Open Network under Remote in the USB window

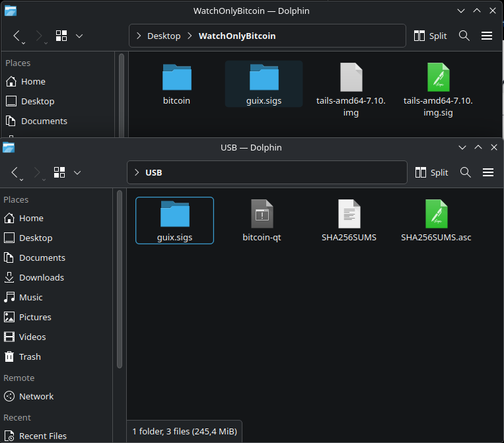[x=56, y=397]
